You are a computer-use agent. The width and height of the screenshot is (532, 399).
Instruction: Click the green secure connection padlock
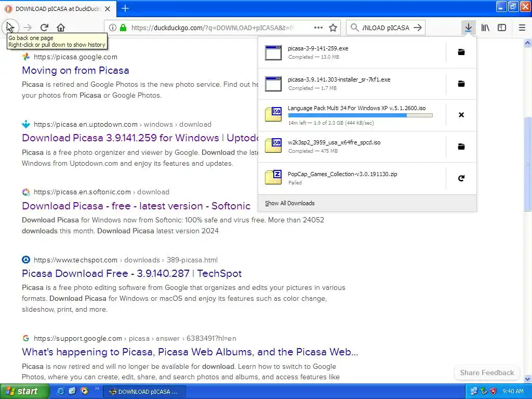[x=123, y=28]
